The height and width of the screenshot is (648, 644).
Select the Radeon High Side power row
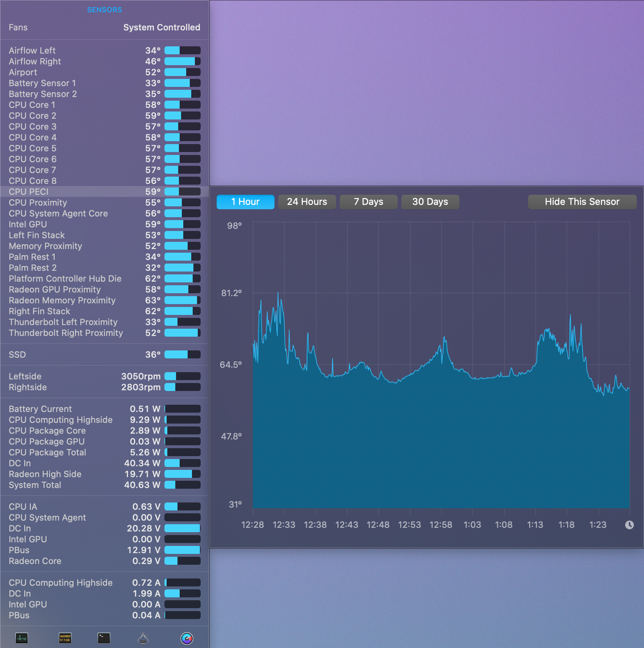pos(105,474)
